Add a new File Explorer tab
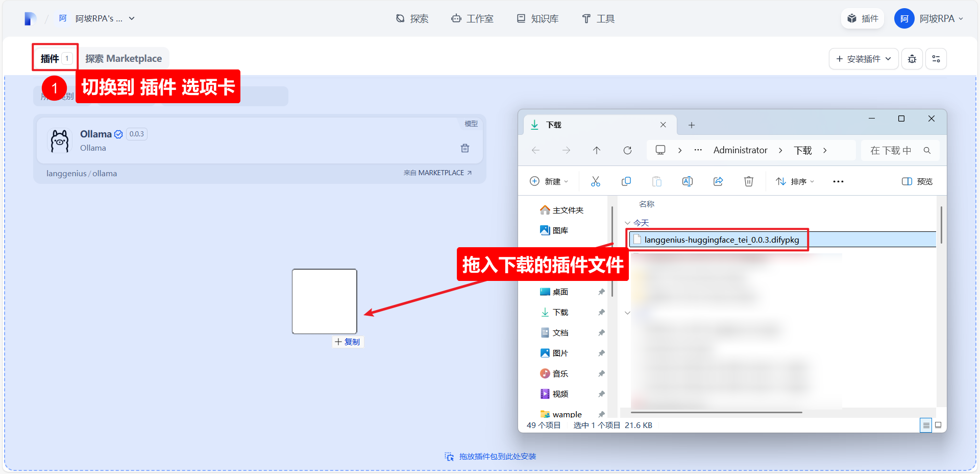The image size is (980, 474). 691,125
